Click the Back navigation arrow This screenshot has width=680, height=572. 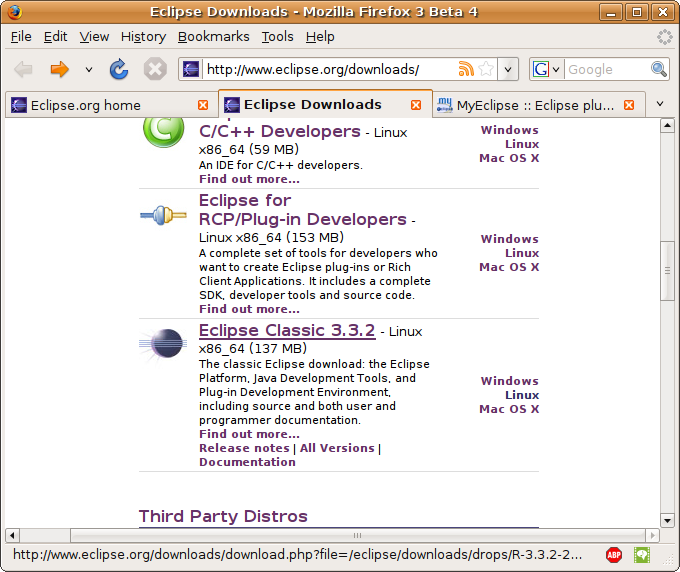pyautogui.click(x=23, y=69)
